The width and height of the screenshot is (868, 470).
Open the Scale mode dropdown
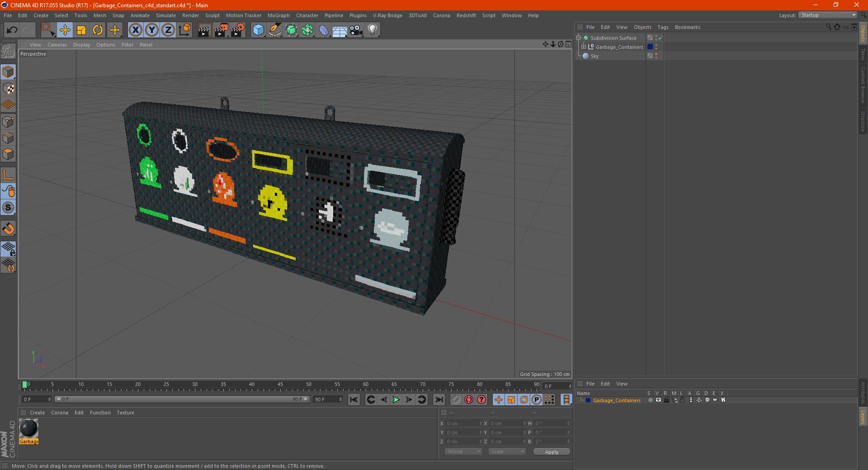pyautogui.click(x=507, y=452)
